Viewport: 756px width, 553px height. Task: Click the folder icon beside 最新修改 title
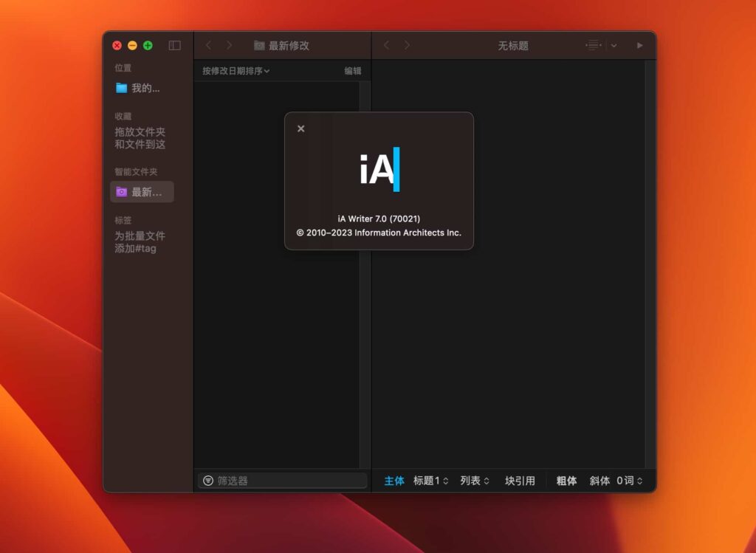[258, 45]
